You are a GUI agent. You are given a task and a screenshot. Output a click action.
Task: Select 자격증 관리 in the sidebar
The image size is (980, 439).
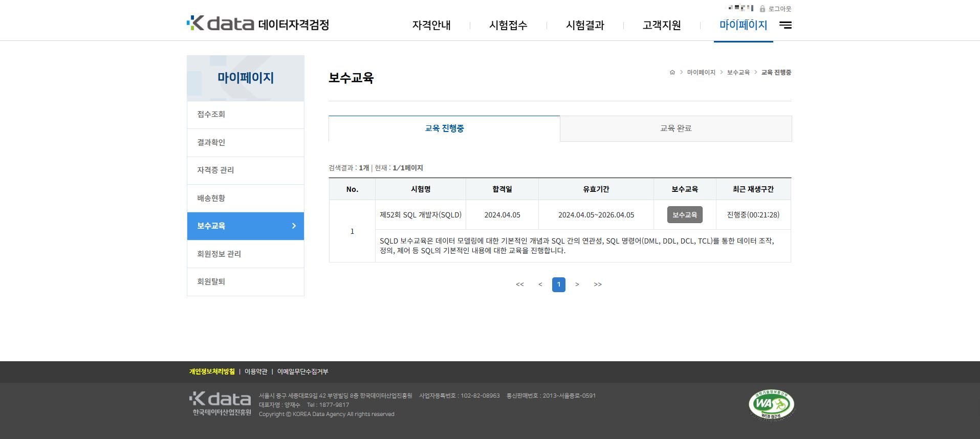[246, 170]
